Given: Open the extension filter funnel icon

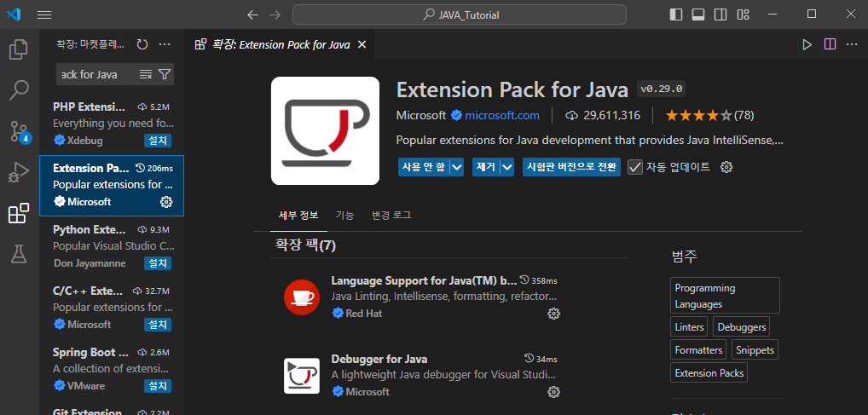Looking at the screenshot, I should (165, 74).
